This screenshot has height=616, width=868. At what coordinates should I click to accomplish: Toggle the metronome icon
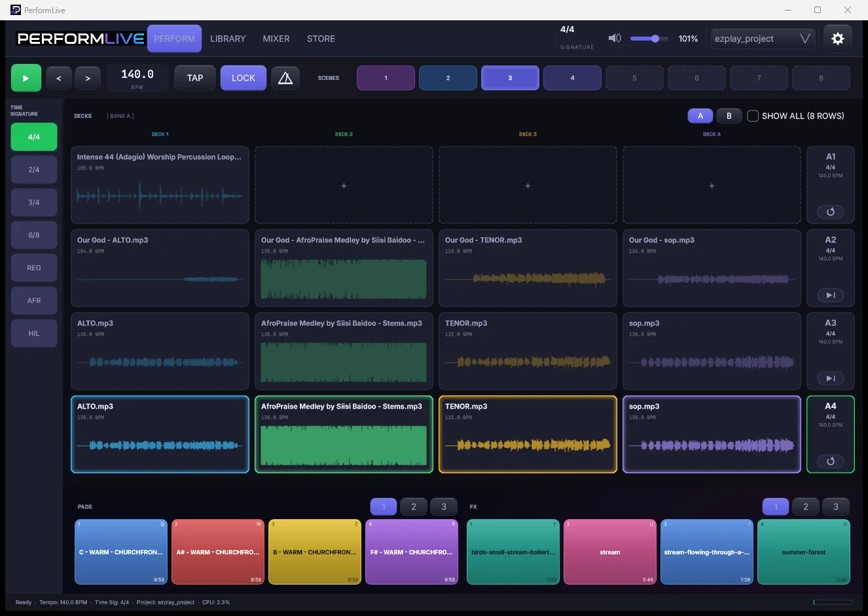(x=285, y=78)
